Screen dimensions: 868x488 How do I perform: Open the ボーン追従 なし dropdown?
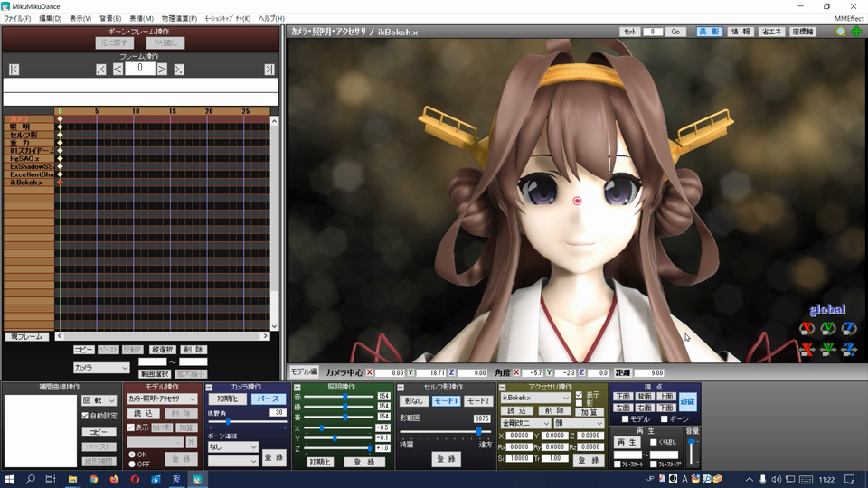[x=233, y=446]
